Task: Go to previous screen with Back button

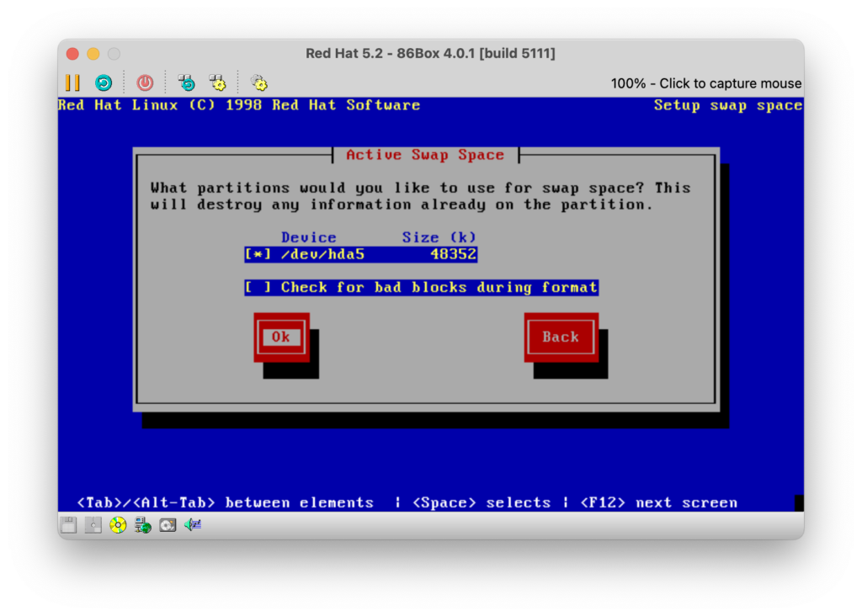Action: click(x=561, y=337)
